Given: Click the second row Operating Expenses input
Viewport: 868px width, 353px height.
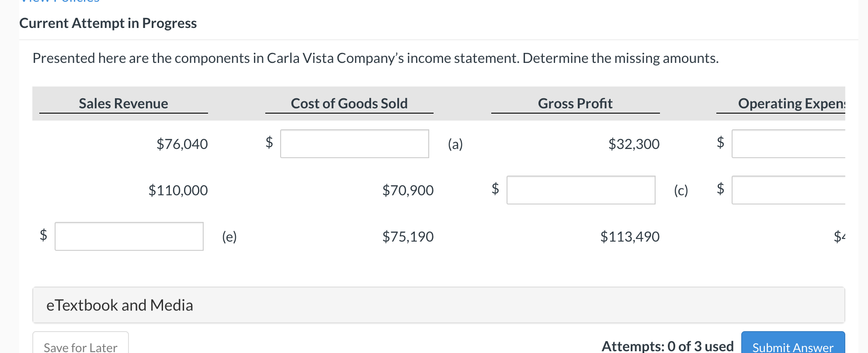Looking at the screenshot, I should point(800,190).
